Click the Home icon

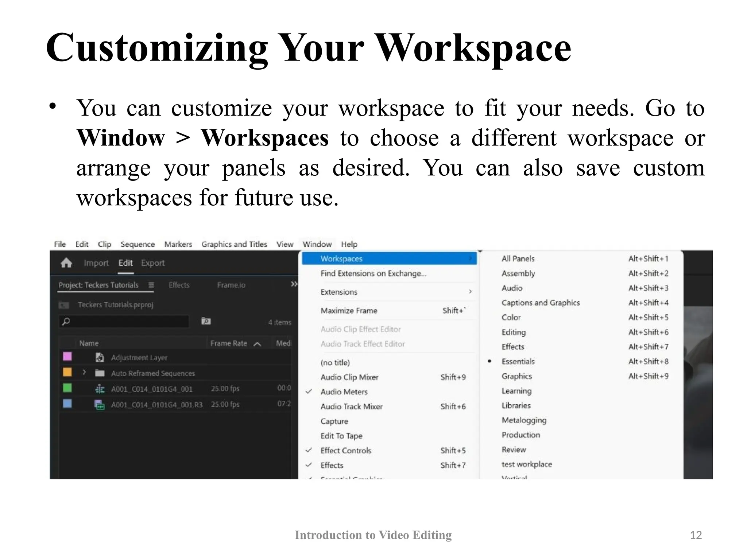pyautogui.click(x=66, y=263)
